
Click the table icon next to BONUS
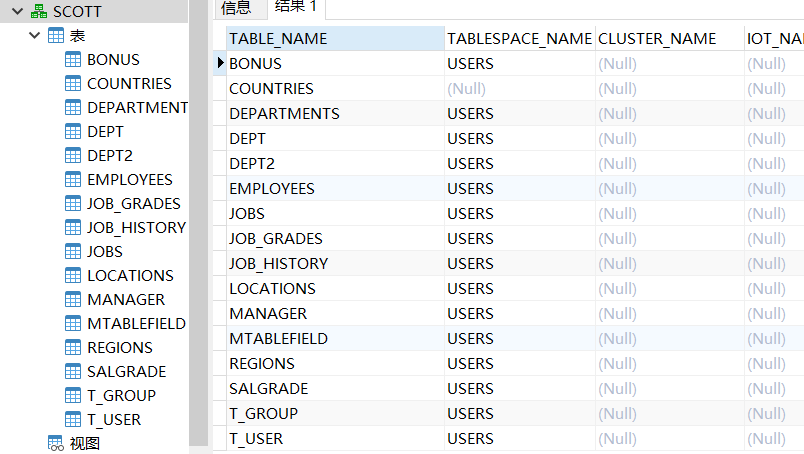73,59
